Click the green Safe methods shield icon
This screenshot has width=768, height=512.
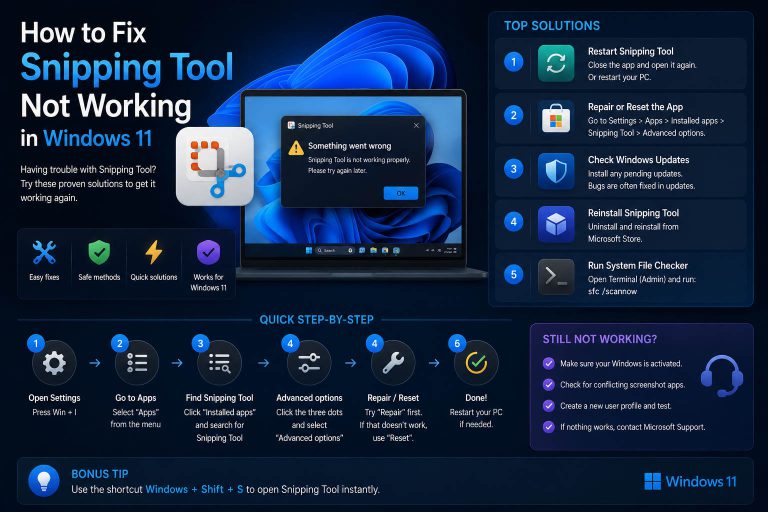(99, 252)
